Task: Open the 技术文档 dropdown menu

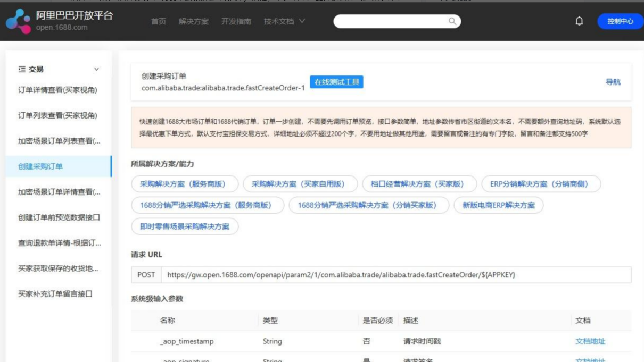Action: (x=284, y=21)
